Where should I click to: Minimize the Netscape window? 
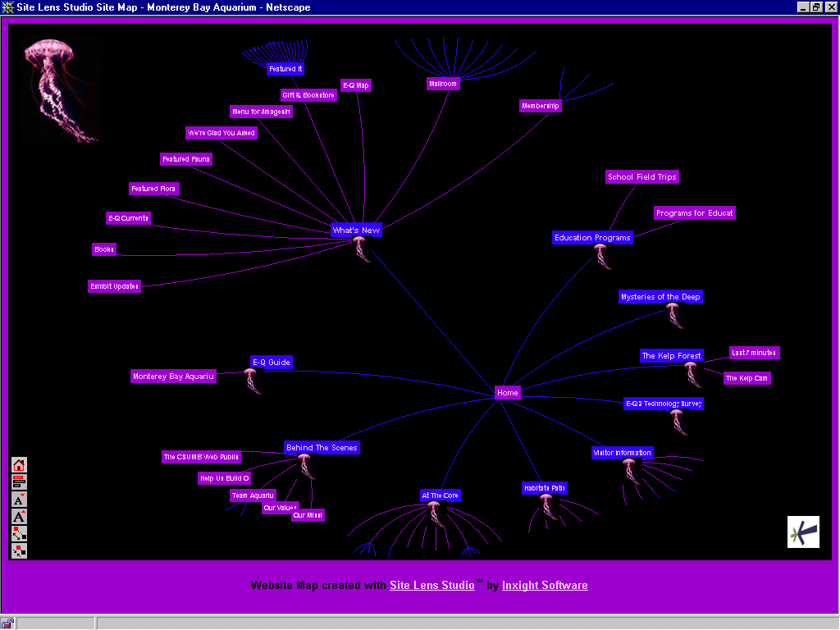804,7
